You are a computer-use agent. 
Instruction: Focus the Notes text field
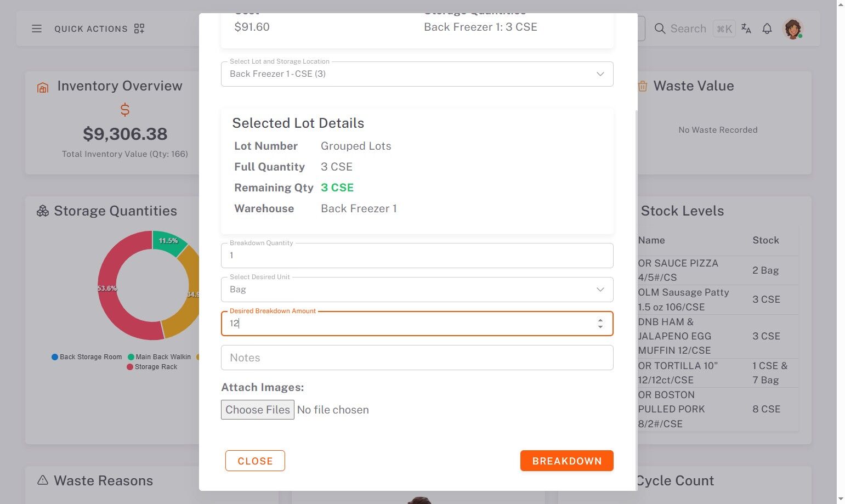point(417,358)
